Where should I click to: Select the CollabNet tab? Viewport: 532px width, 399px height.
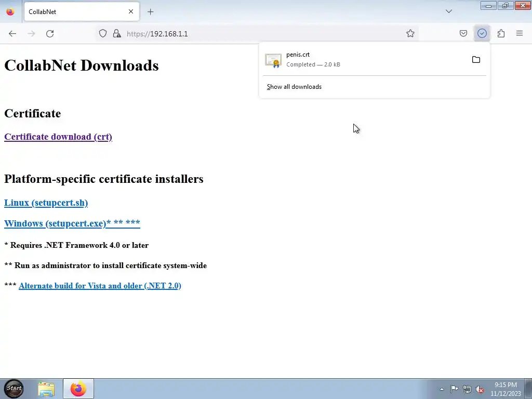point(82,11)
